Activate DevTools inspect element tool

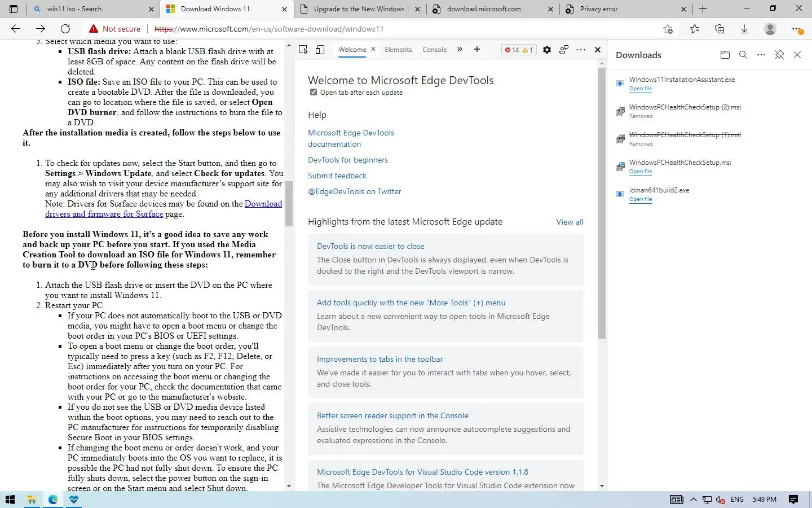pyautogui.click(x=303, y=50)
